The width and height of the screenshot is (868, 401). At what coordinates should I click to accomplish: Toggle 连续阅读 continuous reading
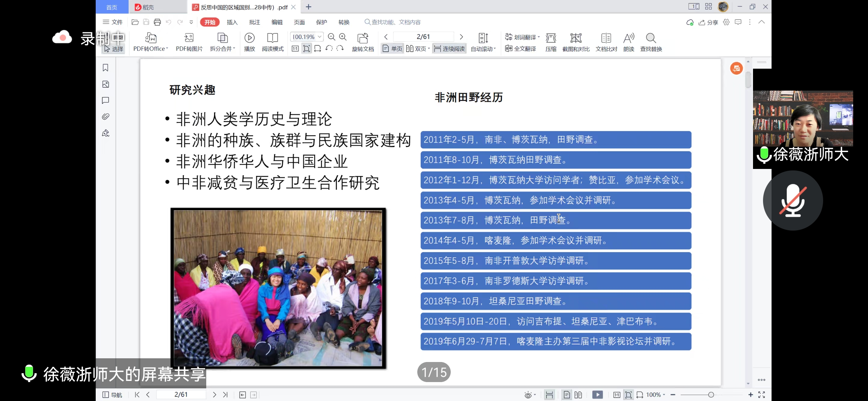(449, 49)
